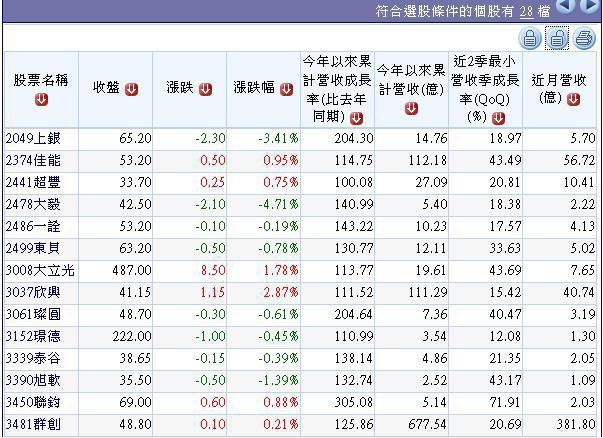Select change value 1.15 cell
The image size is (603, 438).
[x=190, y=292]
